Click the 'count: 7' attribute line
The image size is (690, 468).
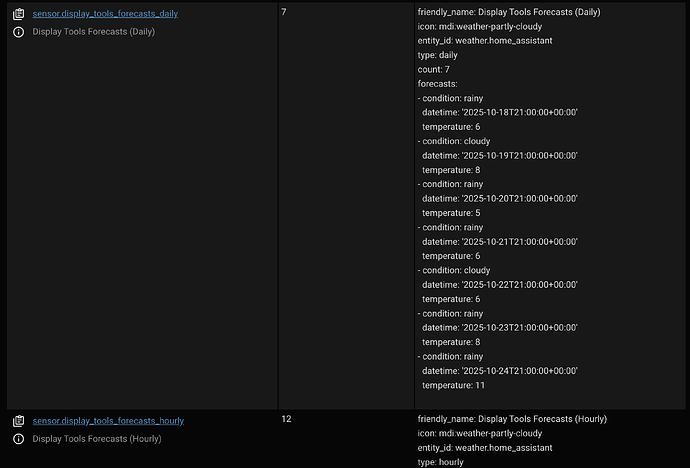coord(435,70)
